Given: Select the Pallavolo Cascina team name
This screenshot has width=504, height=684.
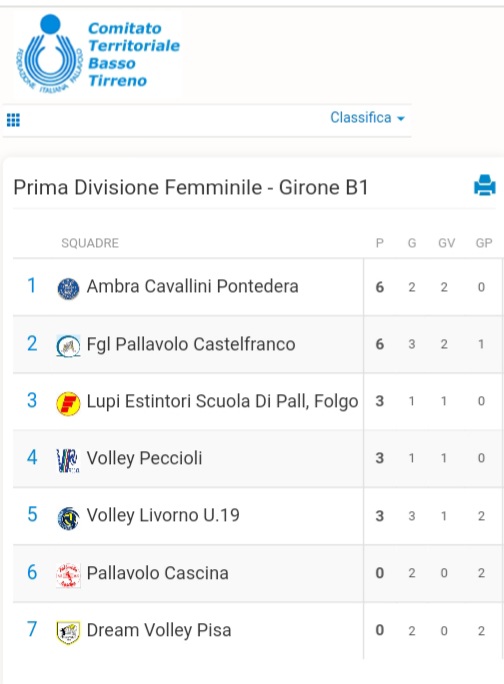Looking at the screenshot, I should [x=158, y=573].
